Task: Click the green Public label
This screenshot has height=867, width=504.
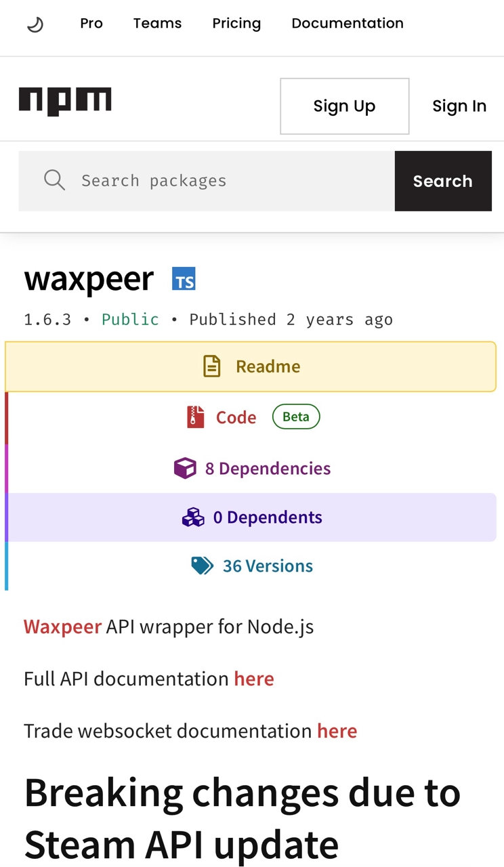Action: point(130,320)
